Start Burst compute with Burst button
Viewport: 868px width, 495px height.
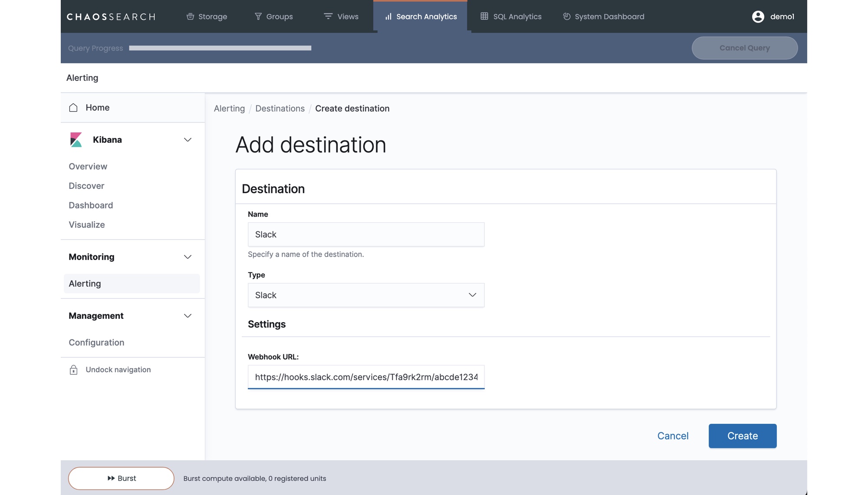[x=121, y=478]
